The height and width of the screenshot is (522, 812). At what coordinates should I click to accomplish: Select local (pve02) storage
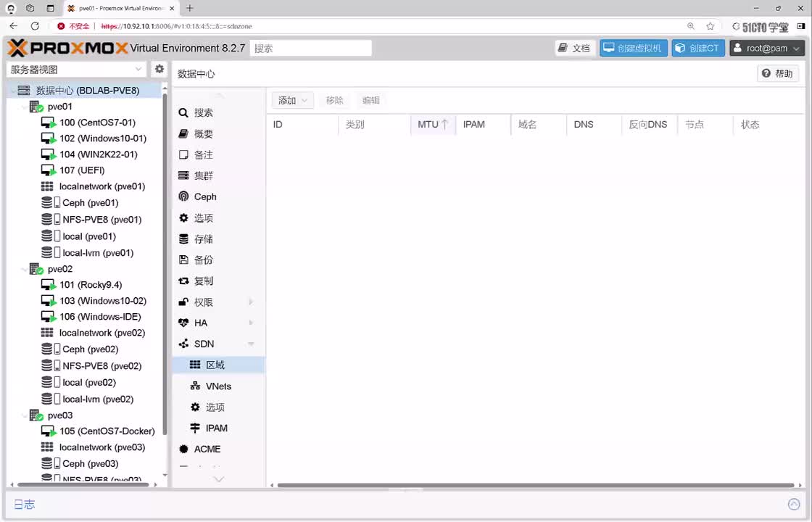88,383
